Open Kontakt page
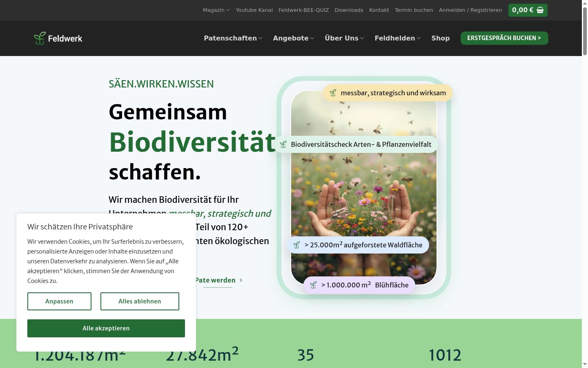This screenshot has width=588, height=368. pyautogui.click(x=379, y=10)
